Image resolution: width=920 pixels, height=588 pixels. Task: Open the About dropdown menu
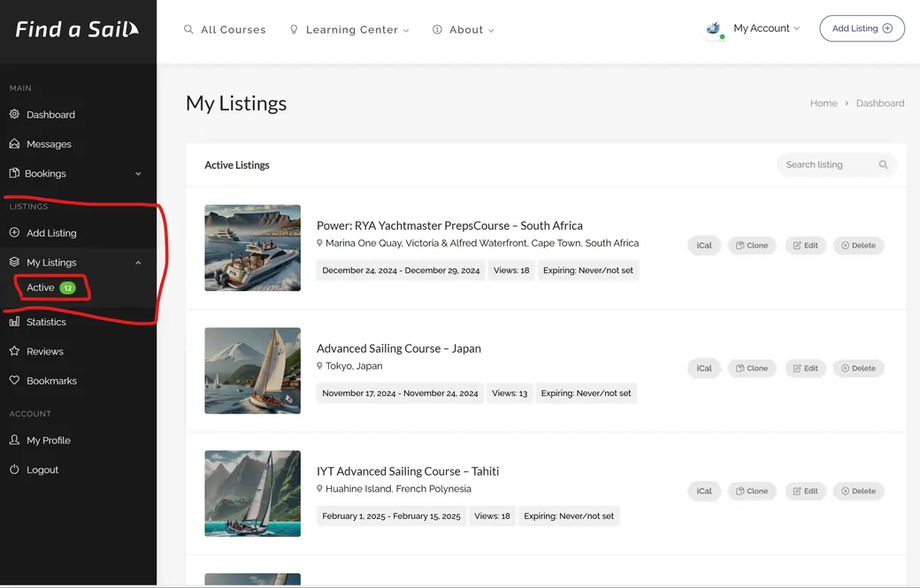pos(464,30)
